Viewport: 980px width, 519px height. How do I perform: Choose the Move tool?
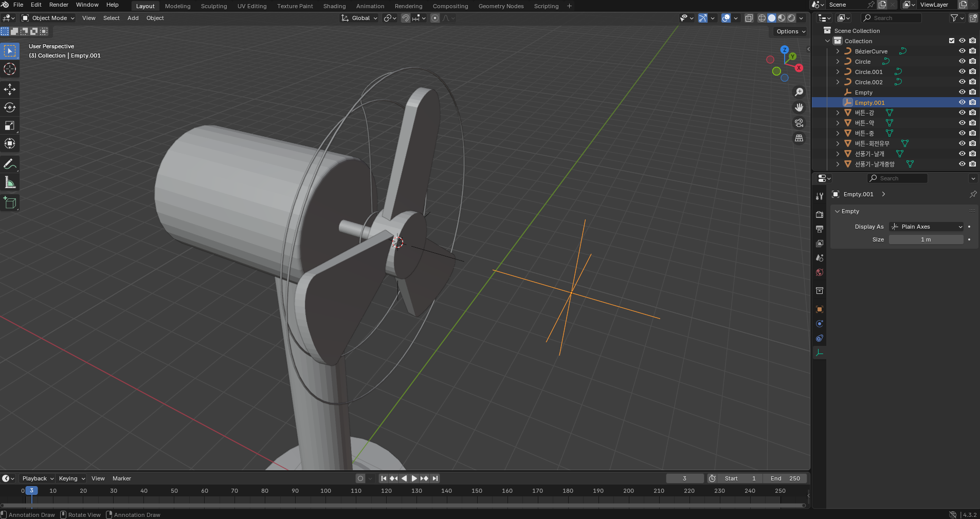tap(10, 89)
